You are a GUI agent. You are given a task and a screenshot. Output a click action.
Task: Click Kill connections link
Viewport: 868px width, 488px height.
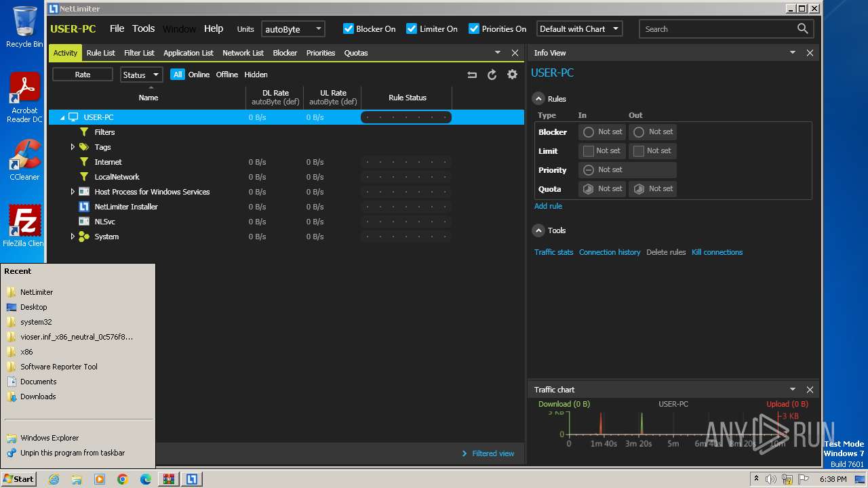pos(717,252)
